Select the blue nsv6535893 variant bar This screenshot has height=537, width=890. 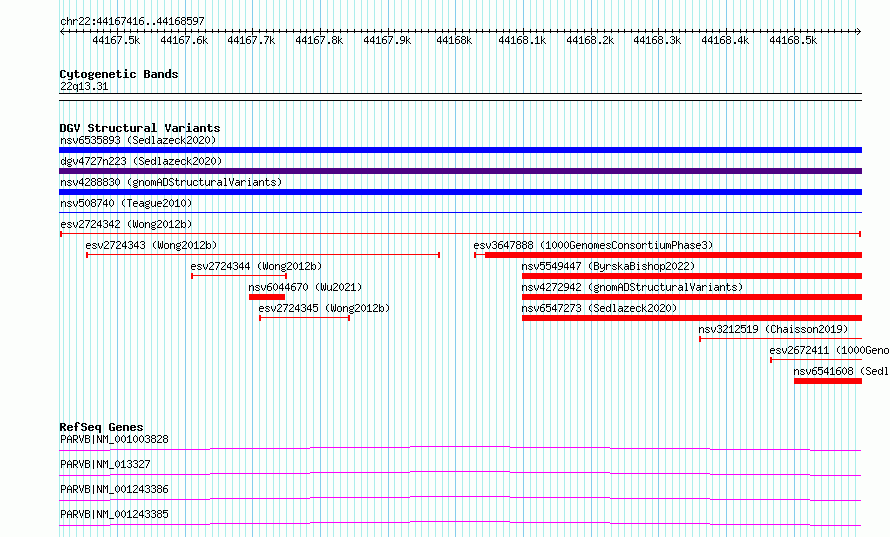tap(460, 150)
